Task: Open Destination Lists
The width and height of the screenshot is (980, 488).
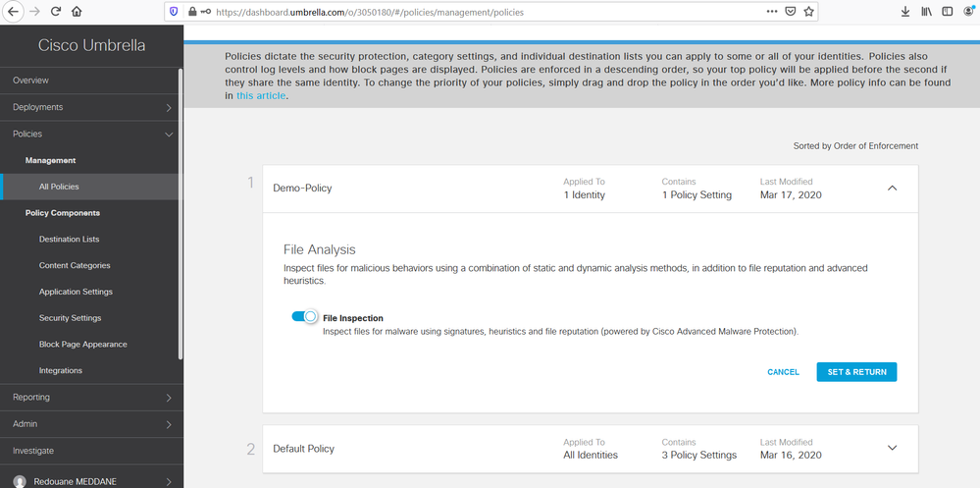Action: 69,239
